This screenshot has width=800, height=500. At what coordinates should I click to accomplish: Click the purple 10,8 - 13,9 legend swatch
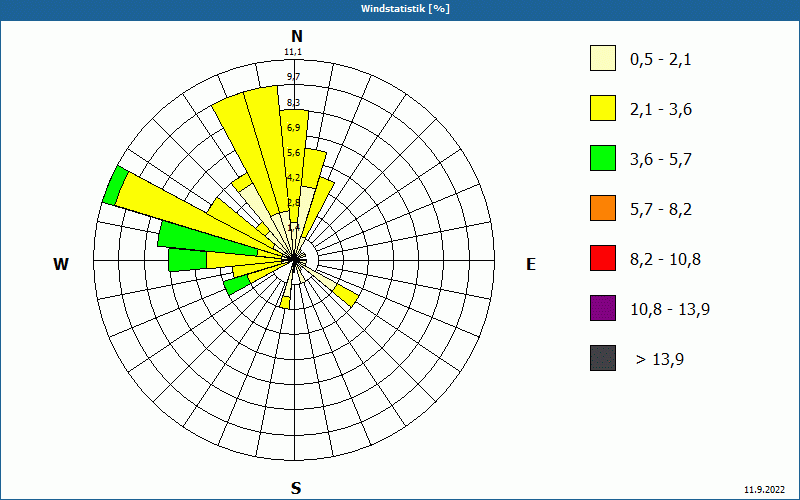point(603,308)
